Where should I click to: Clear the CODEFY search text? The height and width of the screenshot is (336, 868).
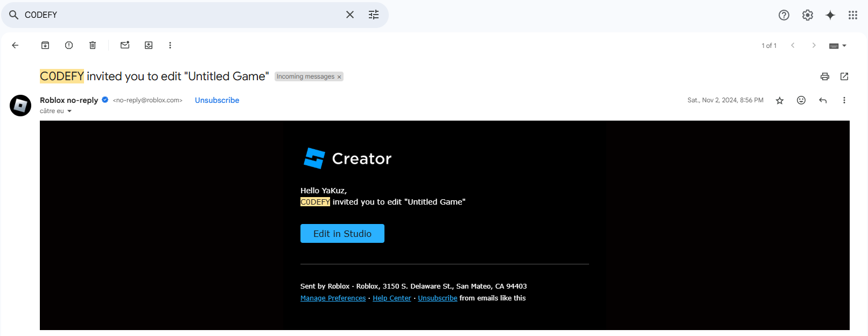point(350,15)
